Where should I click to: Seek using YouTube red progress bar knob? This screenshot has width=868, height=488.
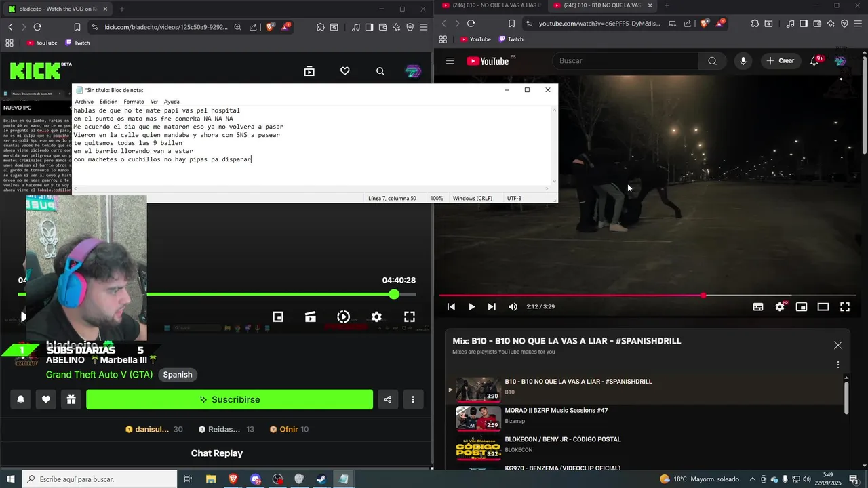point(703,296)
